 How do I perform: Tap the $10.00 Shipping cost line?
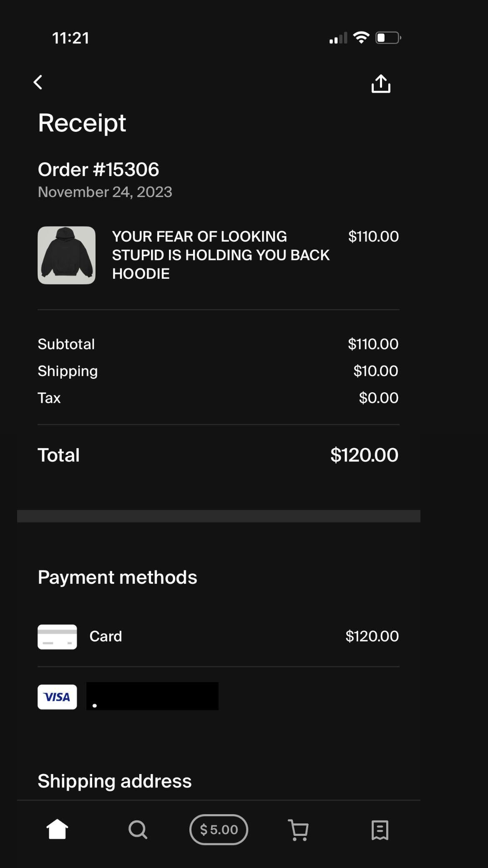tap(375, 371)
